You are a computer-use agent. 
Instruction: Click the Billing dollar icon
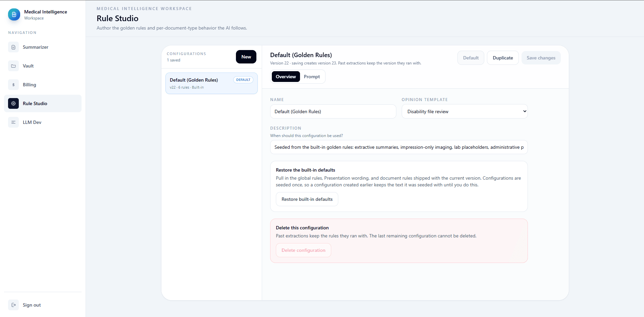(x=13, y=85)
